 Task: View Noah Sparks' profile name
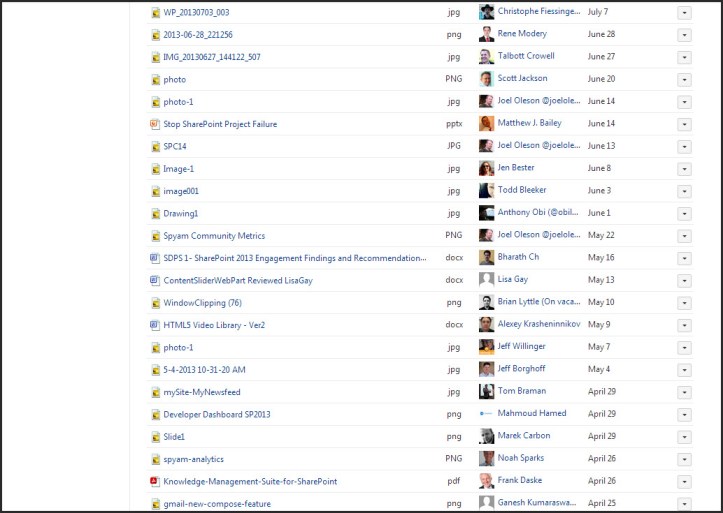[521, 458]
